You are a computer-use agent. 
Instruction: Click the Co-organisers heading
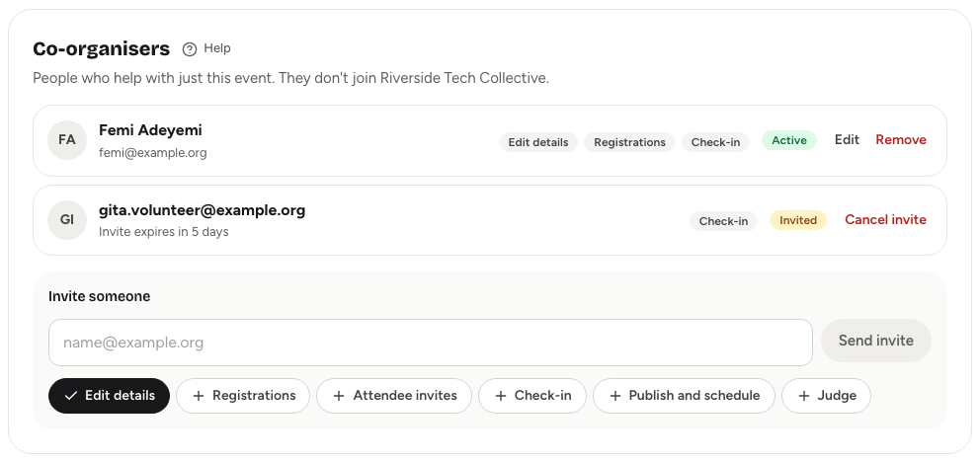point(101,48)
